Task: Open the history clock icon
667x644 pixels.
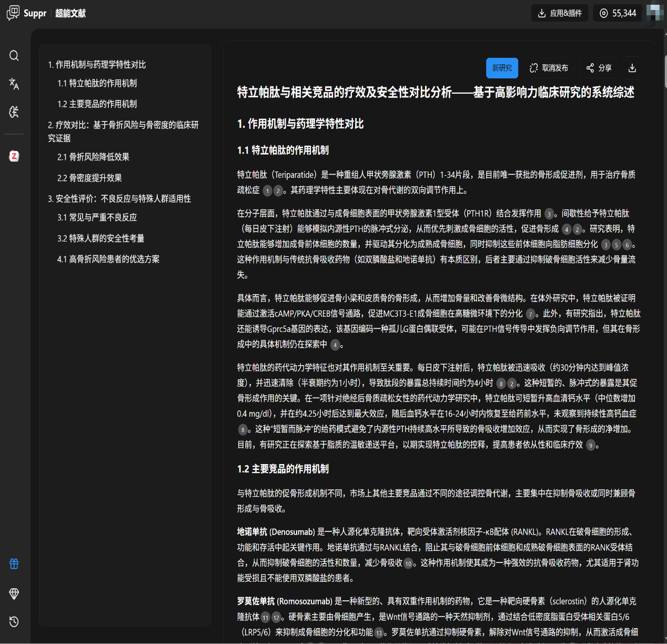Action: (14, 622)
